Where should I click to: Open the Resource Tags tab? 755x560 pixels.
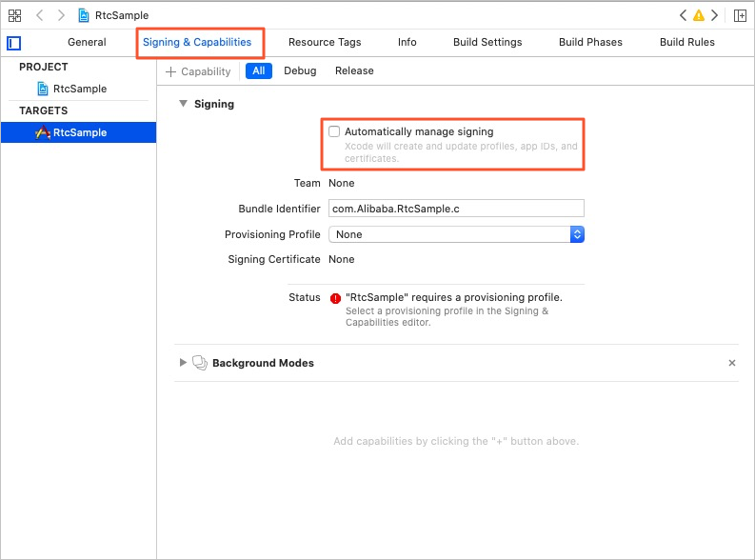coord(325,42)
